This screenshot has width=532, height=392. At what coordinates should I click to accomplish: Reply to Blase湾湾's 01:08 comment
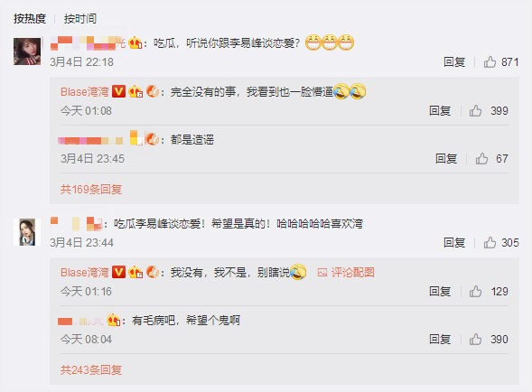pos(440,110)
